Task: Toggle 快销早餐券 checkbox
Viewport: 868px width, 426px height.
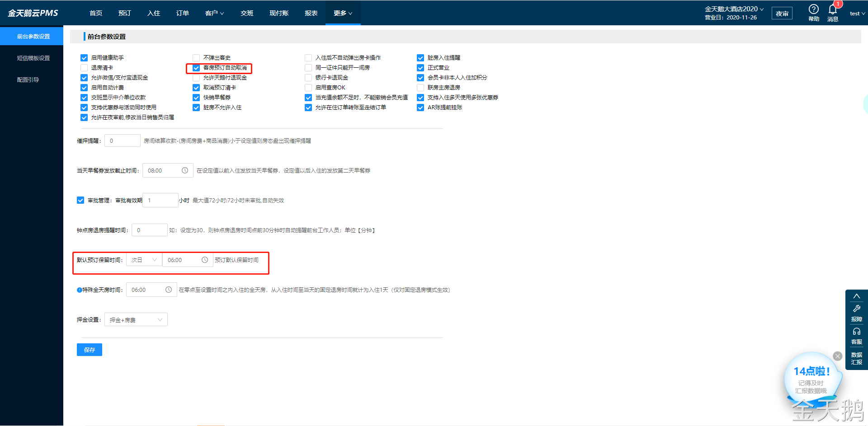Action: (196, 98)
